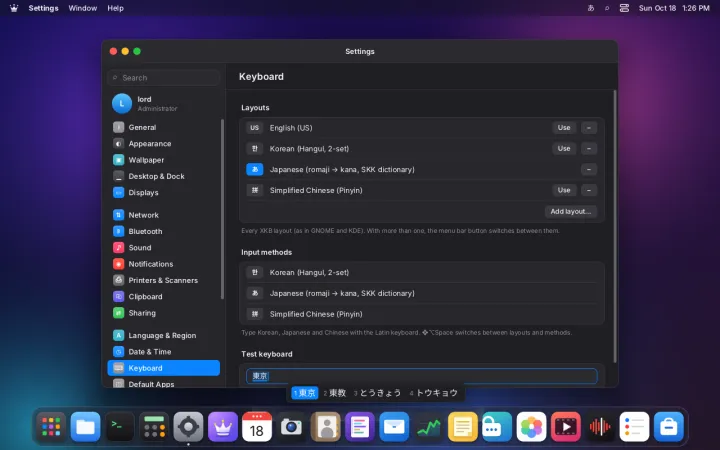Open the voice recorder waveform dock icon
This screenshot has height=450, width=720.
(600, 427)
